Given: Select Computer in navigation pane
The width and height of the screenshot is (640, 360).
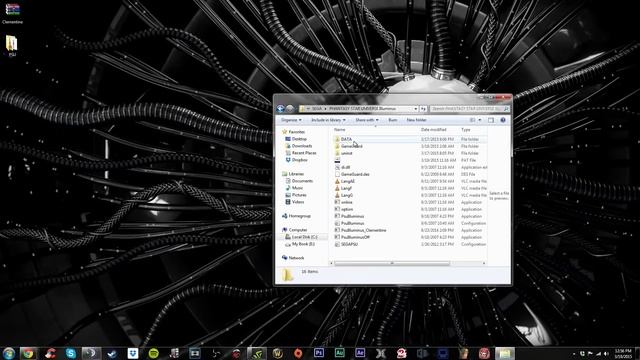Looking at the screenshot, I should coord(298,230).
